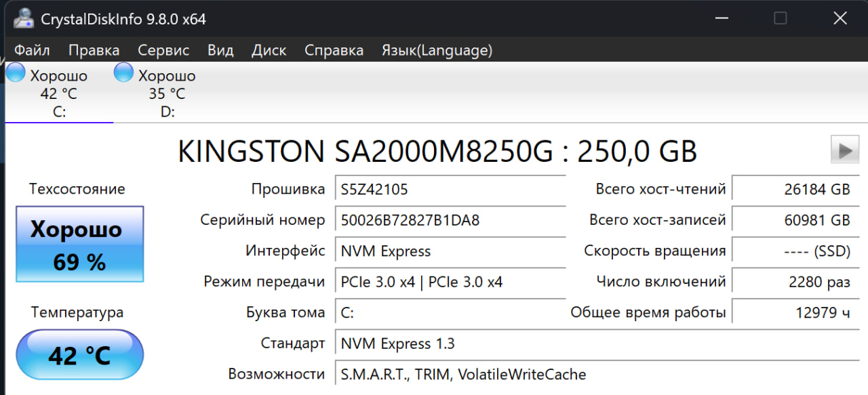Click the next disk arrow button
Screen dimensions: 868x395
pos(844,150)
